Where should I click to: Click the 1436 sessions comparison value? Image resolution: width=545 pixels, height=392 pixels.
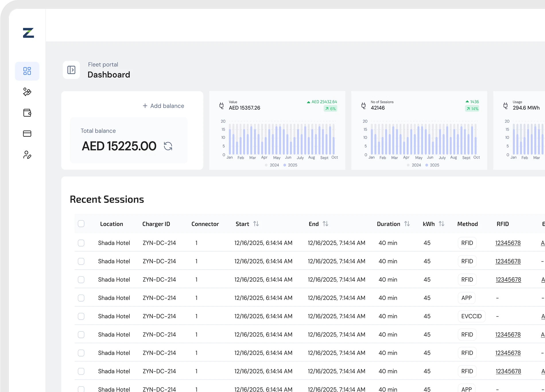(474, 102)
